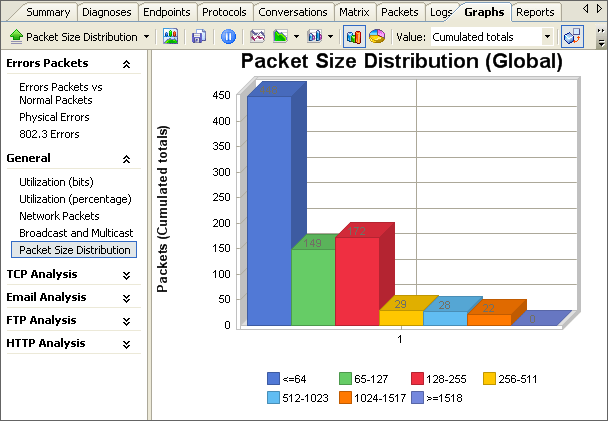Click the green area chart type icon
The height and width of the screenshot is (421, 608).
281,37
